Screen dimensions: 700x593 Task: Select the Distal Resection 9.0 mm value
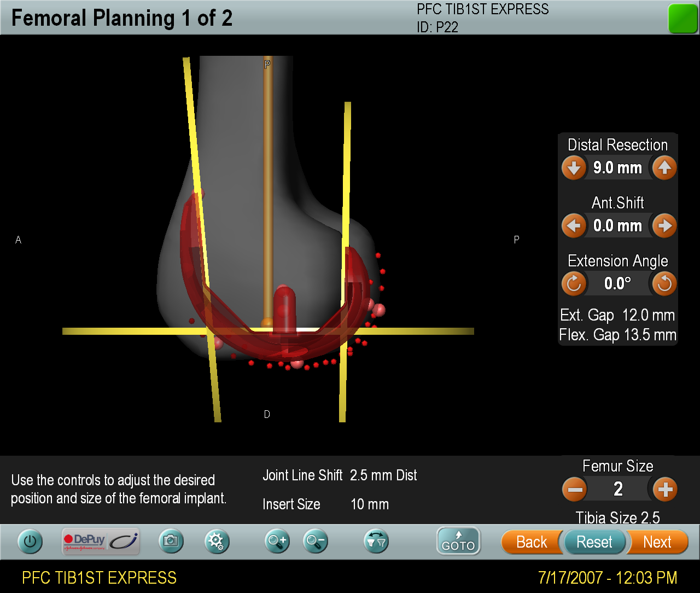pos(618,168)
